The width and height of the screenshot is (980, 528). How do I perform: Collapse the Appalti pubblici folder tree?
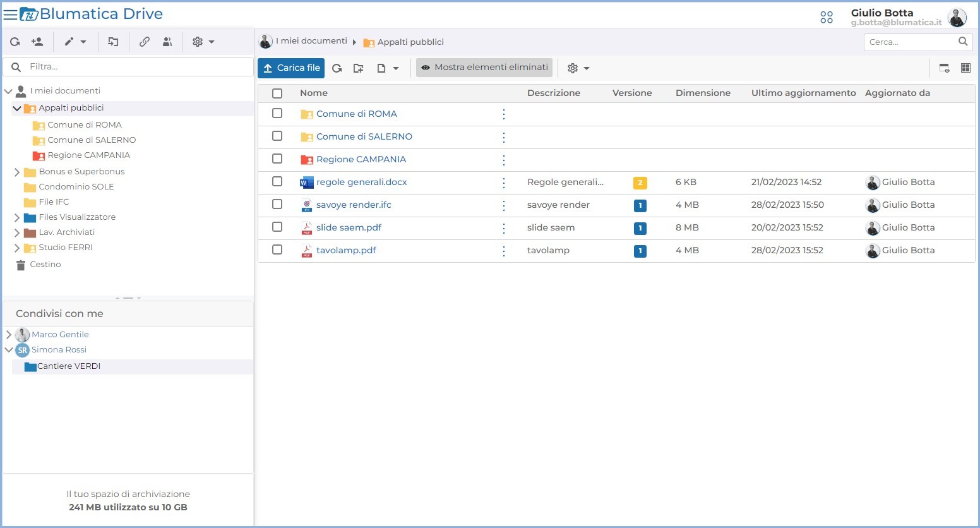point(17,108)
